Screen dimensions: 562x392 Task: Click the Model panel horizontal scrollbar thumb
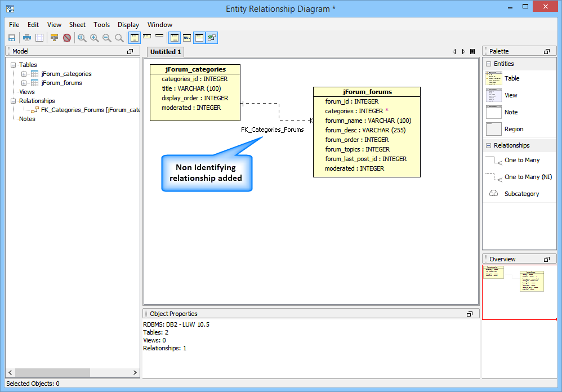pyautogui.click(x=52, y=373)
